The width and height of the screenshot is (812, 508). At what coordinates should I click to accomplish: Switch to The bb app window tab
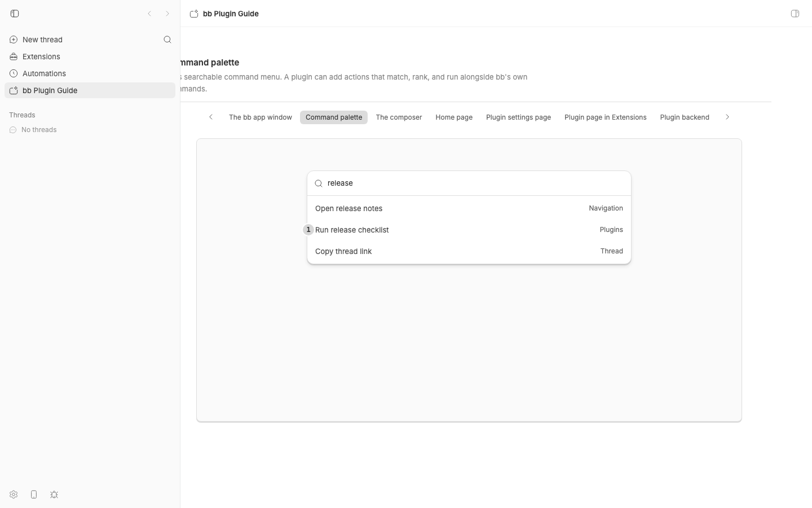pyautogui.click(x=261, y=117)
